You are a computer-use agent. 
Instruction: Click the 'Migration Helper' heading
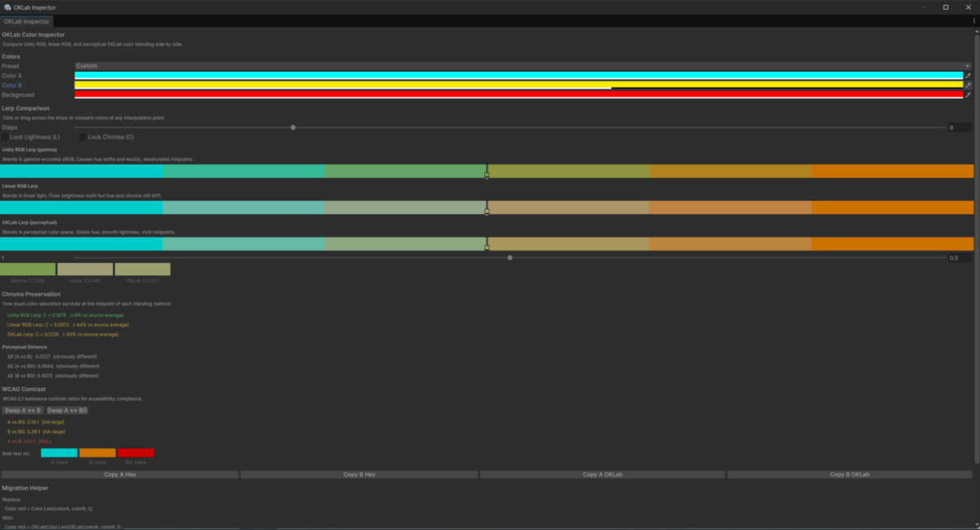click(x=26, y=488)
